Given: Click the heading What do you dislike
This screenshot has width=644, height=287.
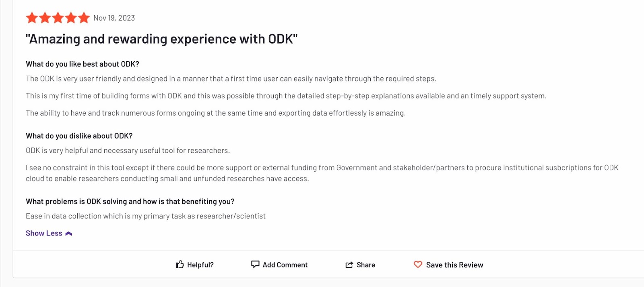Looking at the screenshot, I should point(79,136).
